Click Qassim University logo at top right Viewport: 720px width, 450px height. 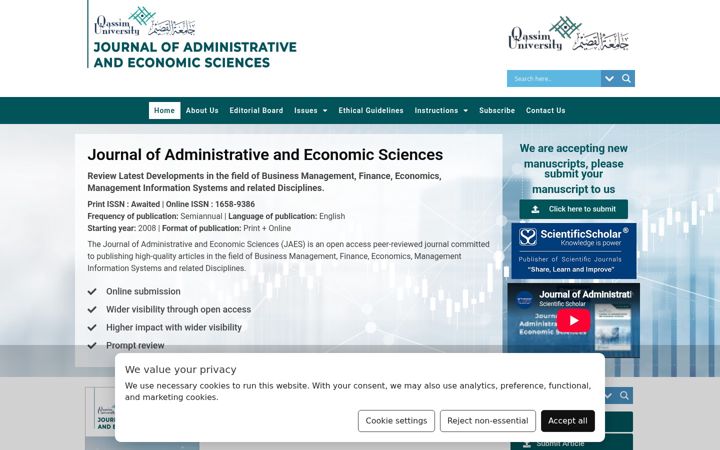[568, 34]
